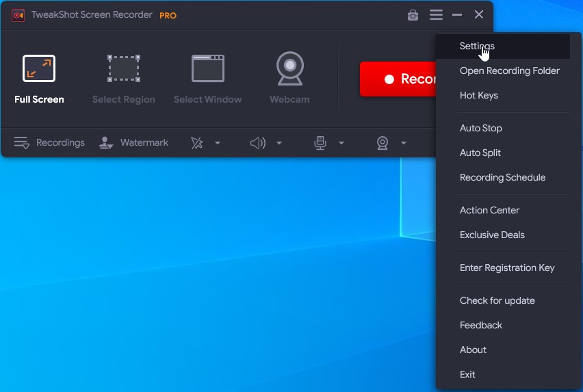The height and width of the screenshot is (392, 583).
Task: Expand the webcam overlay dropdown arrow
Action: click(404, 143)
